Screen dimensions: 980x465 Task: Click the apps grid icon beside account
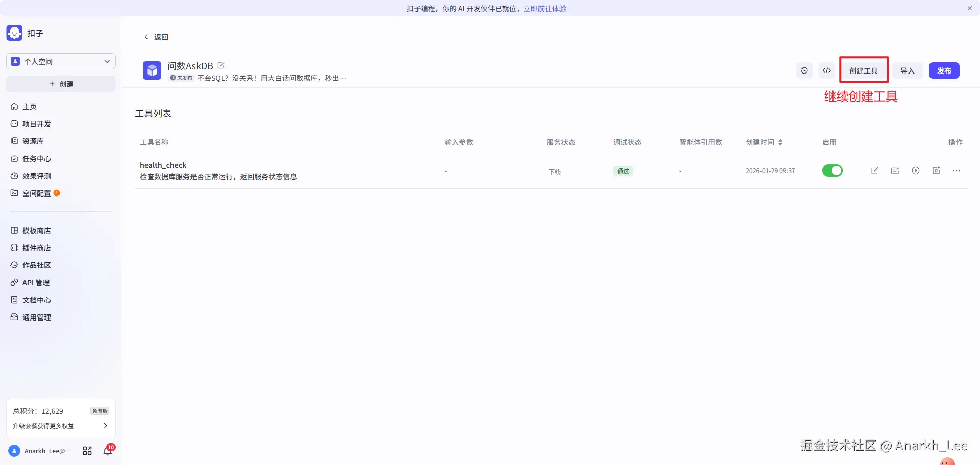point(87,451)
